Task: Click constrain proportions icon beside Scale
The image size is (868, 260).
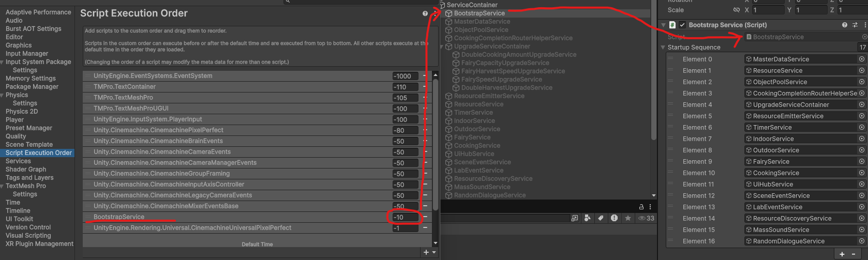Action: 737,10
